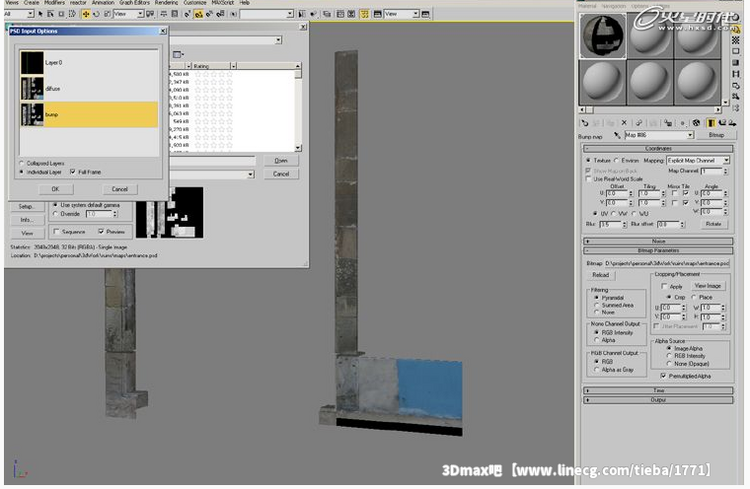
Task: Click Cancel in PSD Input Options
Action: [120, 189]
